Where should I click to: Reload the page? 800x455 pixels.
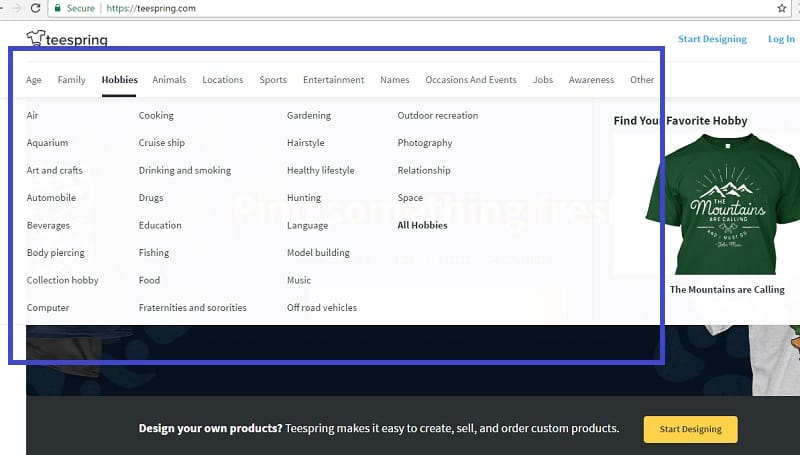[x=35, y=8]
